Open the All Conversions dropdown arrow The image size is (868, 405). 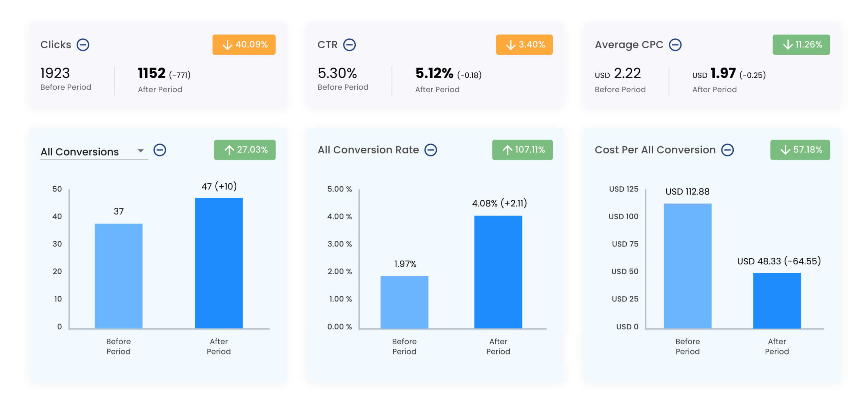pyautogui.click(x=140, y=150)
